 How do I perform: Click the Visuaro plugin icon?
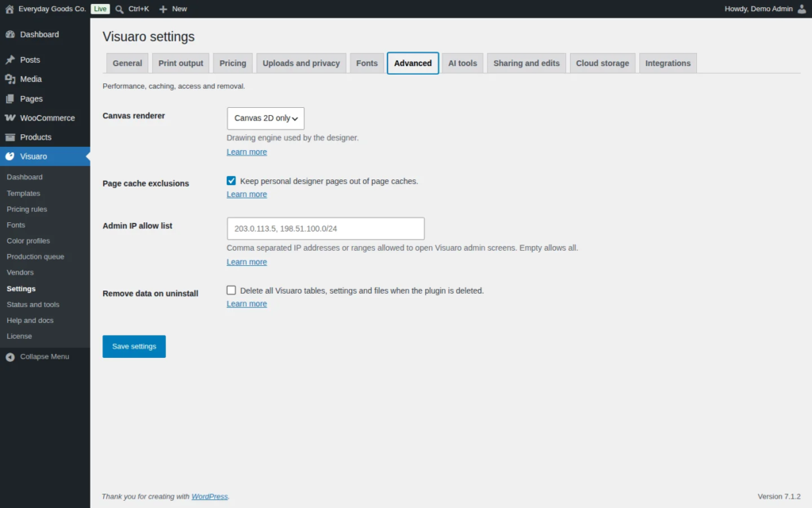10,156
